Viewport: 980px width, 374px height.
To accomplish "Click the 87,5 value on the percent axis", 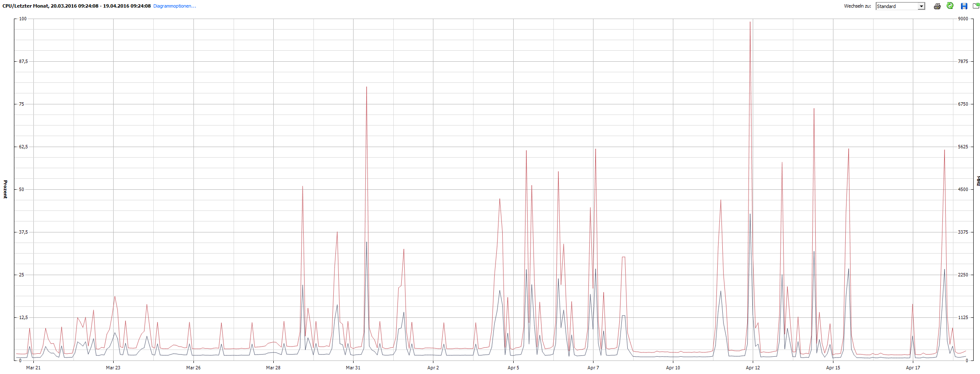I will (x=23, y=61).
